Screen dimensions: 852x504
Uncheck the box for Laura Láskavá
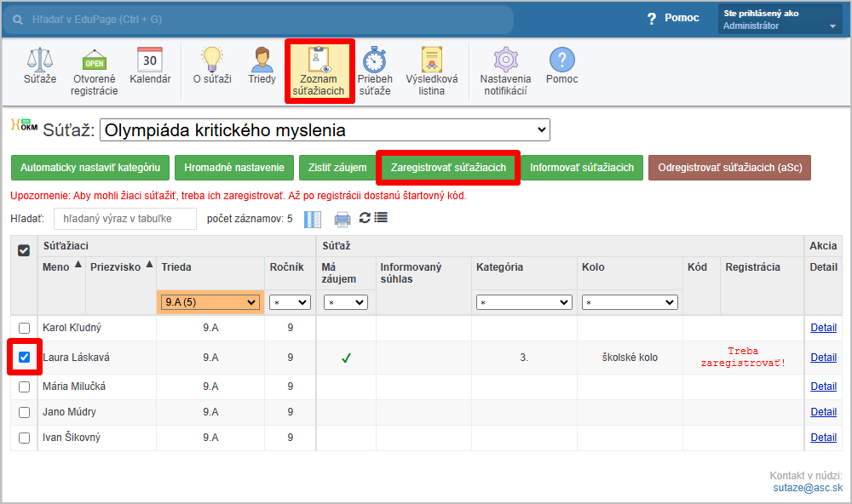click(24, 357)
